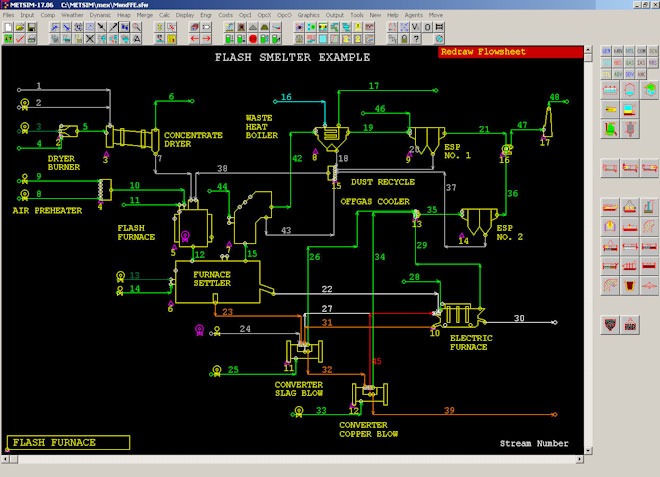Open the Graphics menu

309,15
